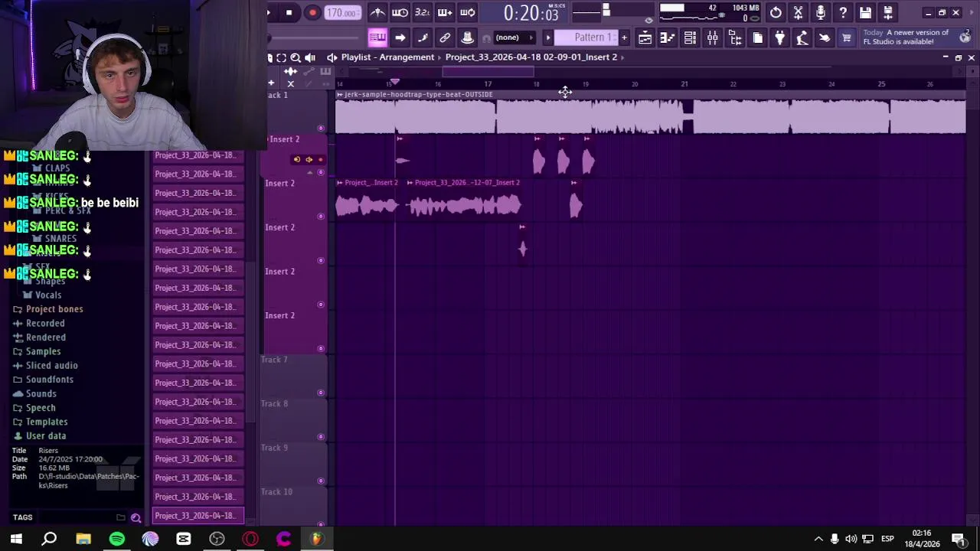The width and height of the screenshot is (980, 551).
Task: Open the Playlist view icon
Action: pyautogui.click(x=645, y=37)
